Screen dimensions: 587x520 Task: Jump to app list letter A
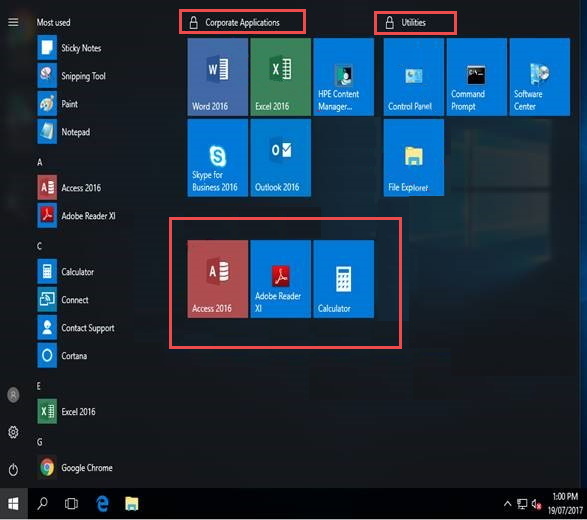tap(40, 162)
